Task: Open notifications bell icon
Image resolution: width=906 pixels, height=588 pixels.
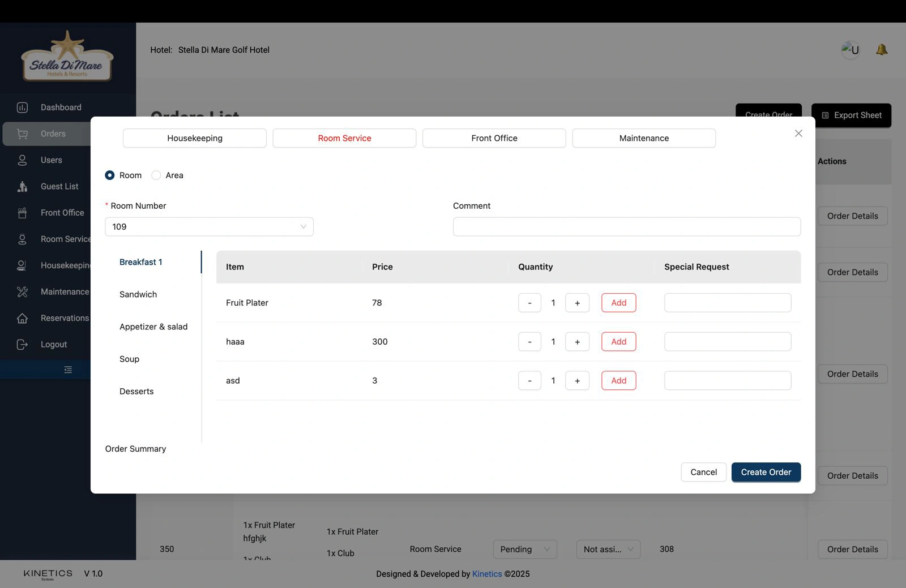Action: point(881,50)
